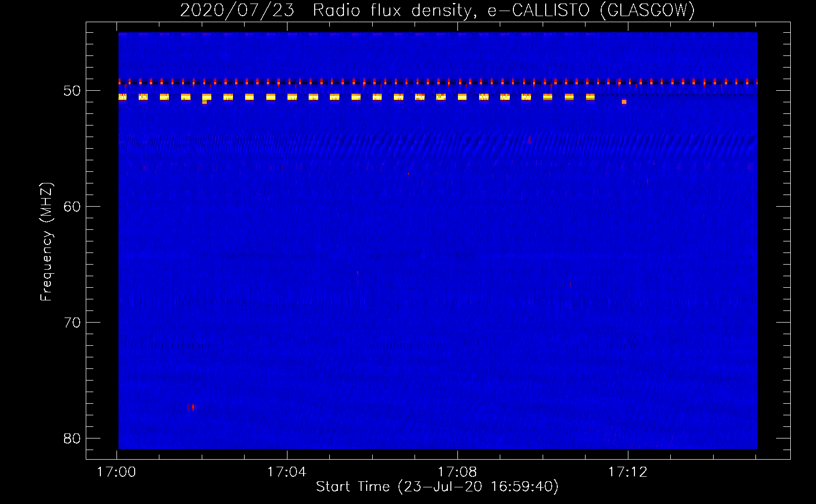Click the isolated orange spot near 17:12
The width and height of the screenshot is (816, 504).
pos(624,102)
